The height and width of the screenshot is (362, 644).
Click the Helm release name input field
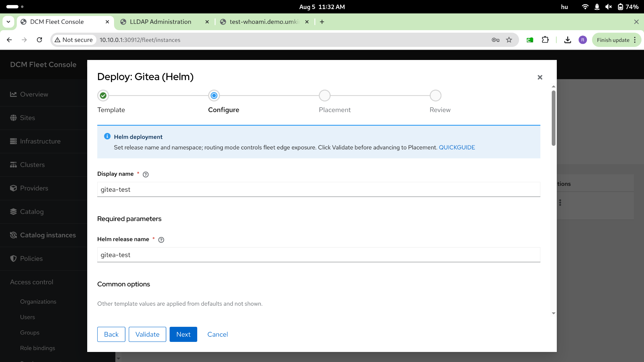point(319,255)
